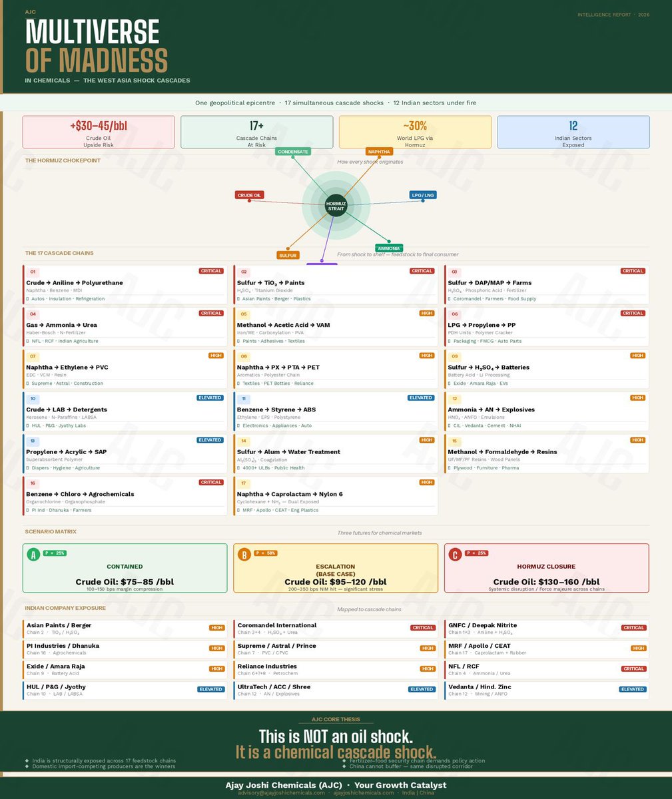Click 'Sulfur → TiO₂ → Paints' title
The image size is (672, 799).
(x=270, y=283)
